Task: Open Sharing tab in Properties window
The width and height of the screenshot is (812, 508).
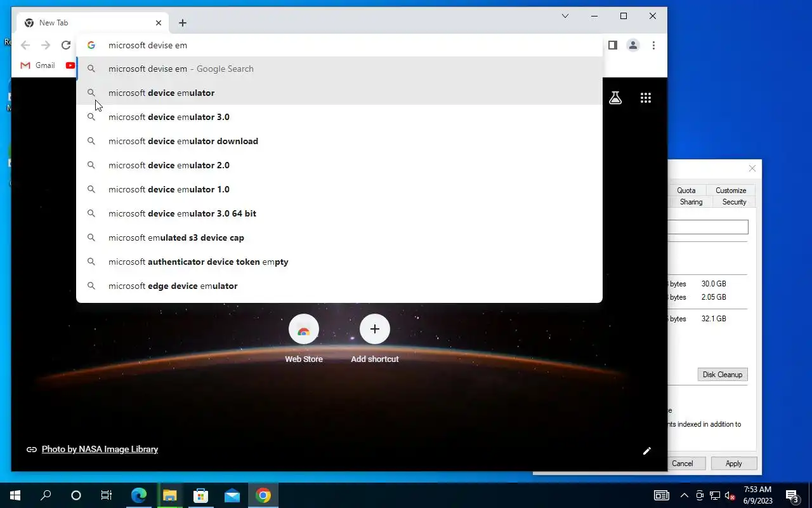Action: pyautogui.click(x=691, y=202)
